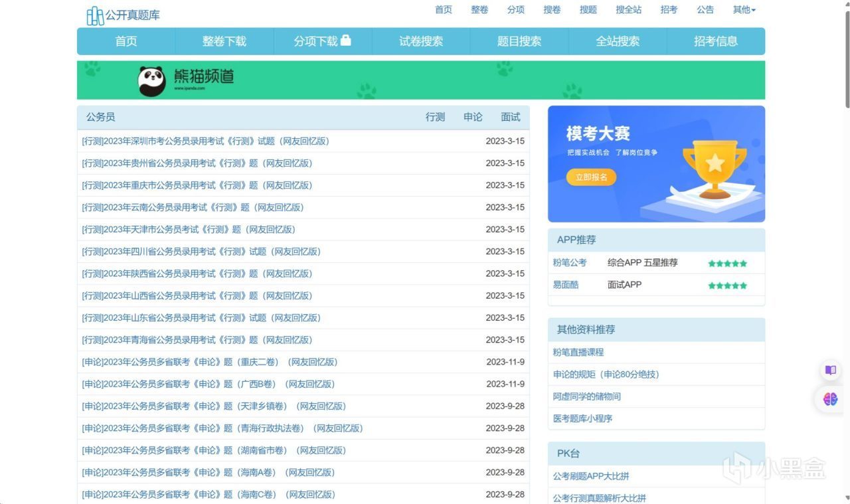Click five-star rating for 易面酷
Viewport: 850px width, 504px height.
727,286
